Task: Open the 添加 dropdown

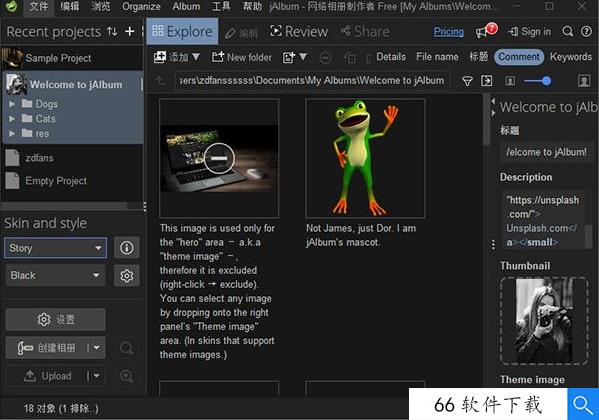Action: [176, 57]
